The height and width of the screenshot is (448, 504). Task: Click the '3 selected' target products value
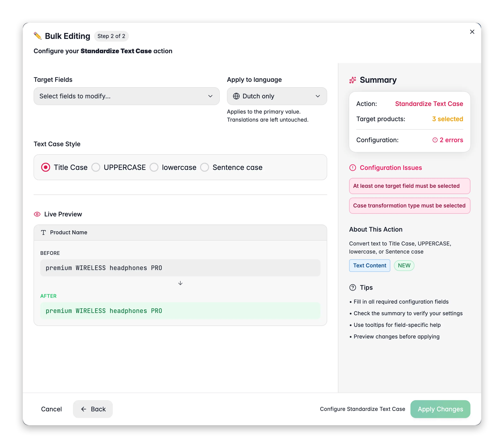[x=448, y=119]
